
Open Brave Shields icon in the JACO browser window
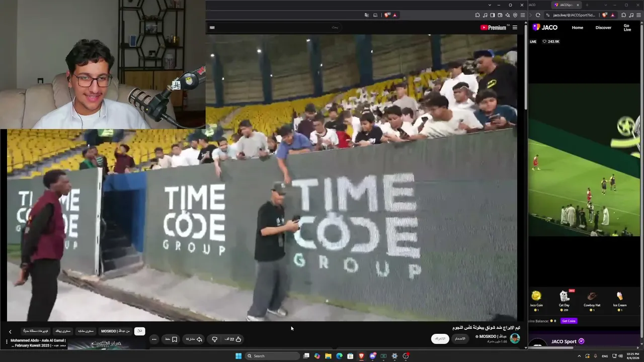click(604, 15)
